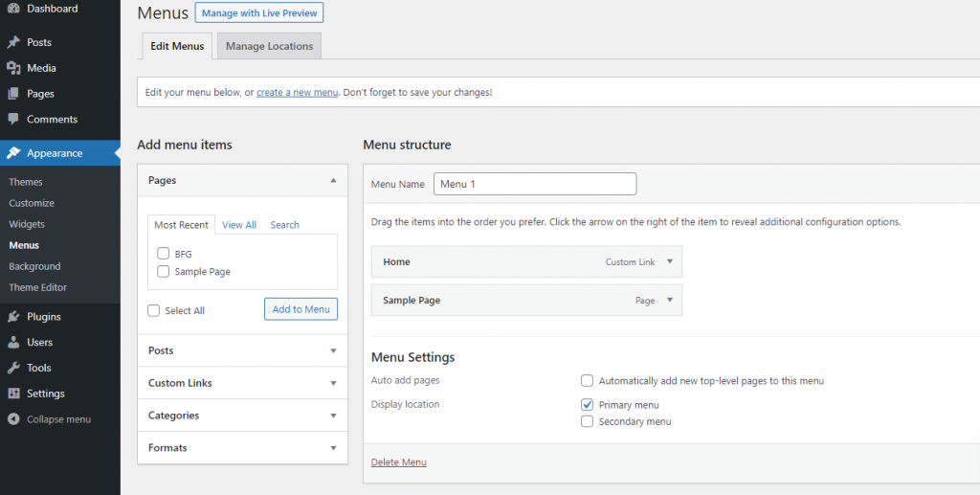This screenshot has height=495, width=980.
Task: Click the Delete Menu link
Action: pos(399,462)
